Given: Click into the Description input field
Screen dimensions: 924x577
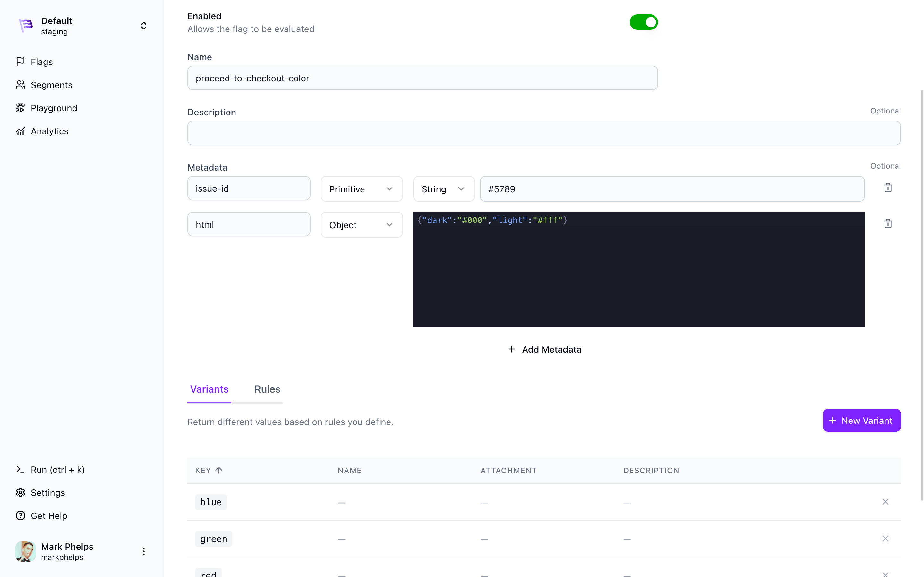Looking at the screenshot, I should (544, 133).
